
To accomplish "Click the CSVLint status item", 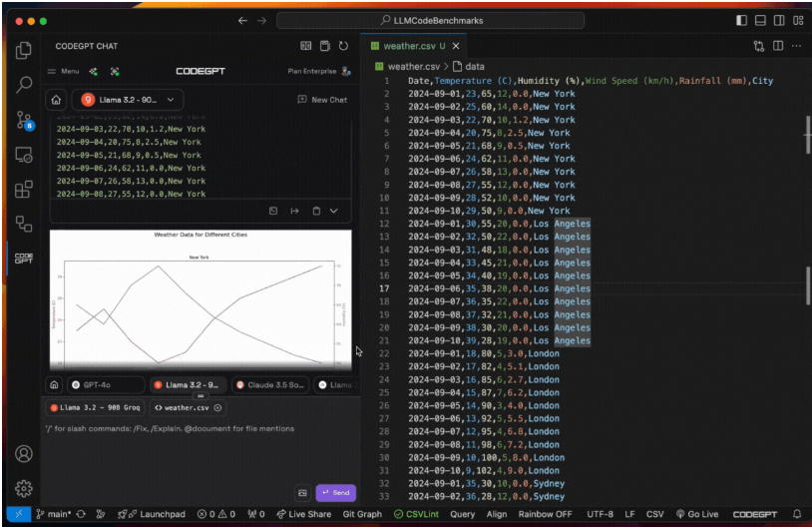I will pos(416,514).
